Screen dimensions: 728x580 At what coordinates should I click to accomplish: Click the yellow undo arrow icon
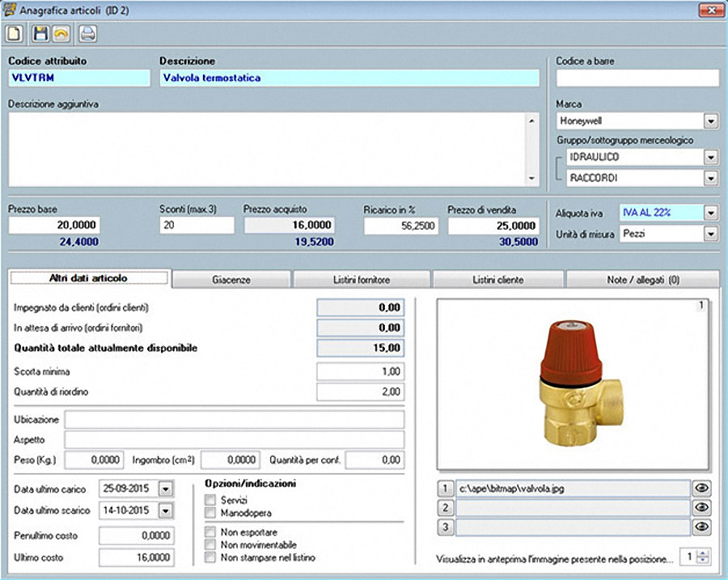pyautogui.click(x=60, y=33)
